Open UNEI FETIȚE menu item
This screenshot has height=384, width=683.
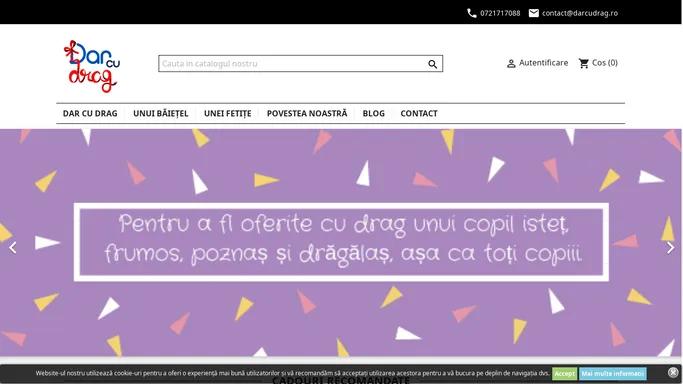227,114
